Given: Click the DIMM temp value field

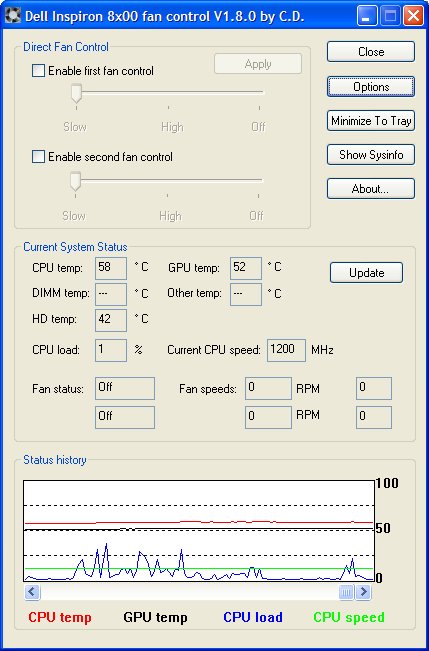Looking at the screenshot, I should coord(111,294).
